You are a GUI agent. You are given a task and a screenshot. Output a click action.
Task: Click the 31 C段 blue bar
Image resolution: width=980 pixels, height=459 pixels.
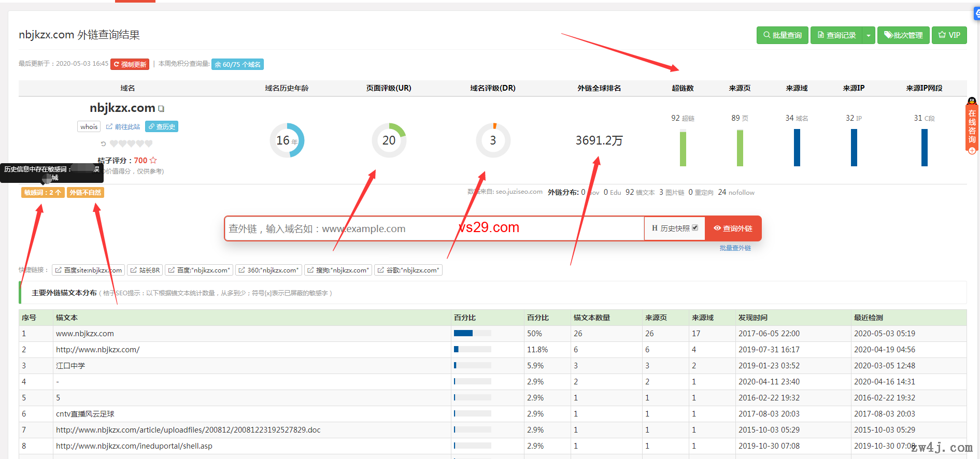pos(925,148)
